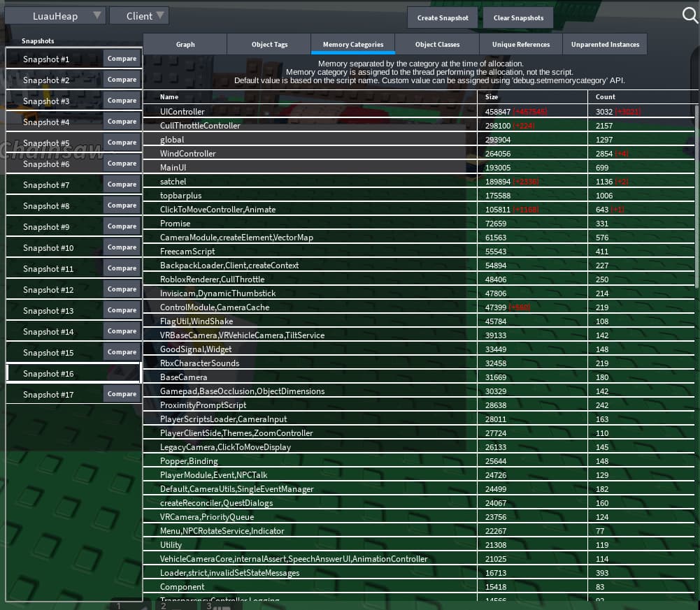Open the search magnifier icon
The height and width of the screenshot is (610, 700).
(x=690, y=15)
